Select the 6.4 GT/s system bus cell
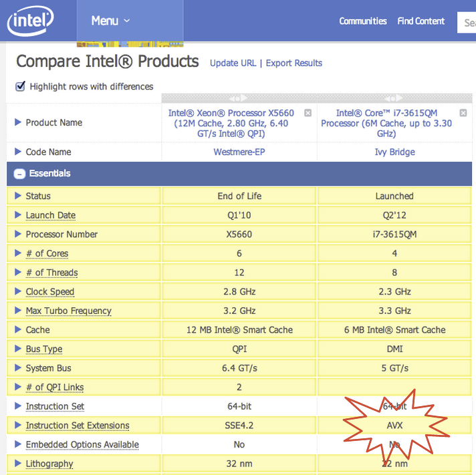Viewport: 476px width, 475px height. [239, 368]
